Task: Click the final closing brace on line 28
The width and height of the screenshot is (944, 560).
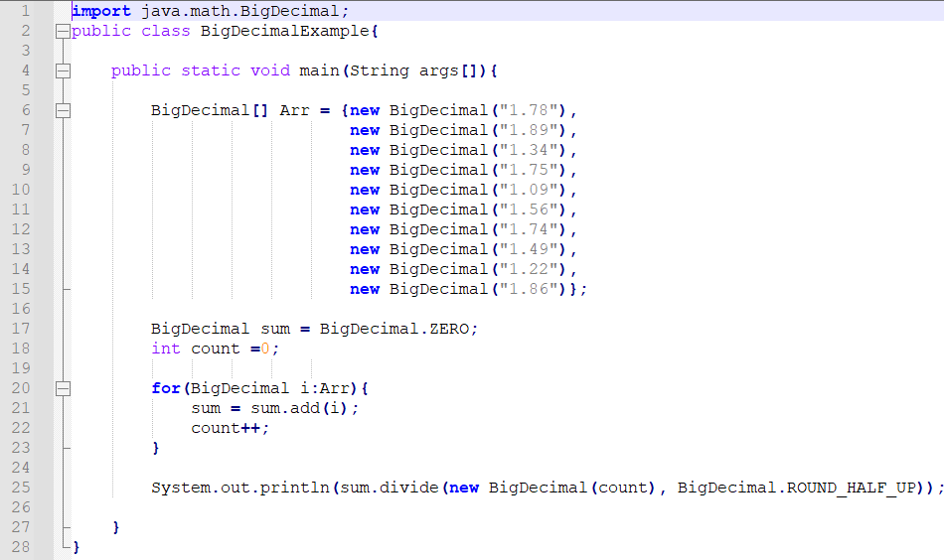Action: (76, 547)
